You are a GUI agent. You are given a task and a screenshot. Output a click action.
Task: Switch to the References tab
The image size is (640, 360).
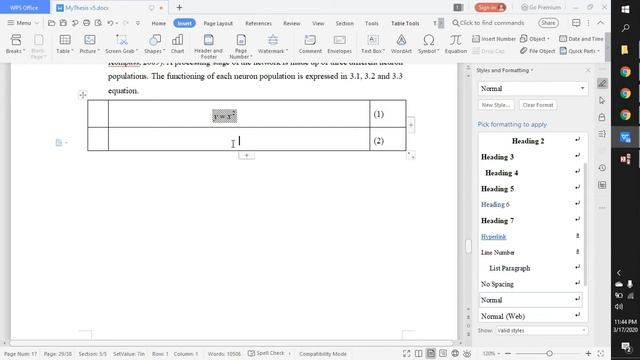258,24
